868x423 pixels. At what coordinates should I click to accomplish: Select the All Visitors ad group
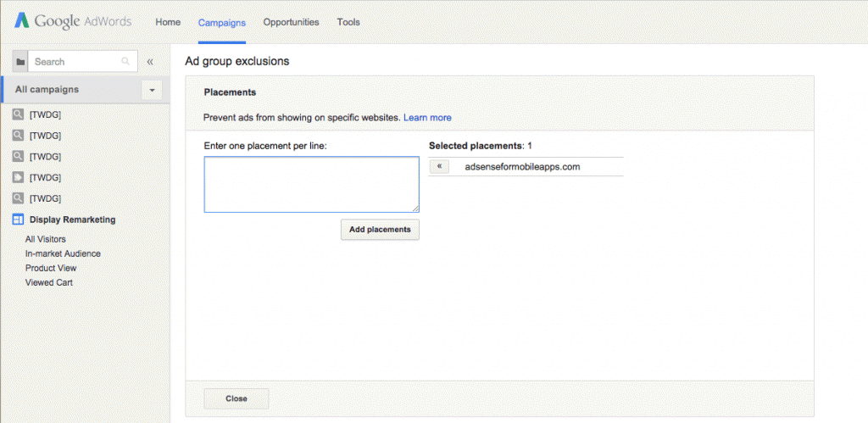(x=46, y=239)
